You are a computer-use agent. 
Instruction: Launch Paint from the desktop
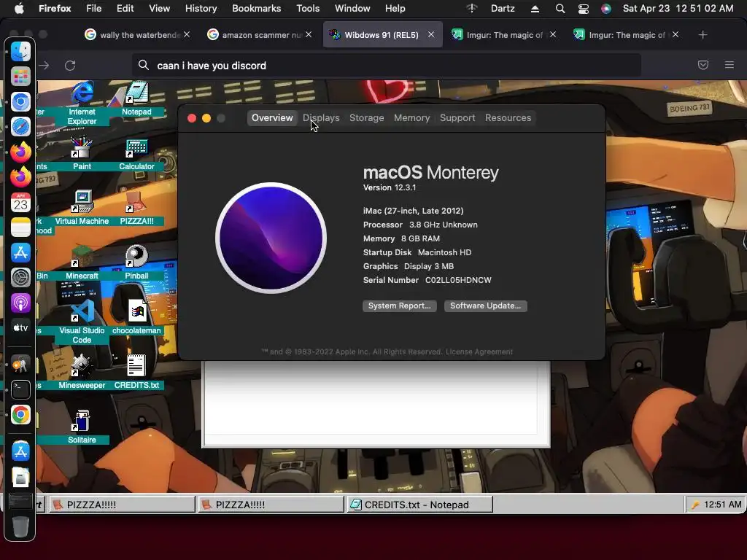(82, 153)
